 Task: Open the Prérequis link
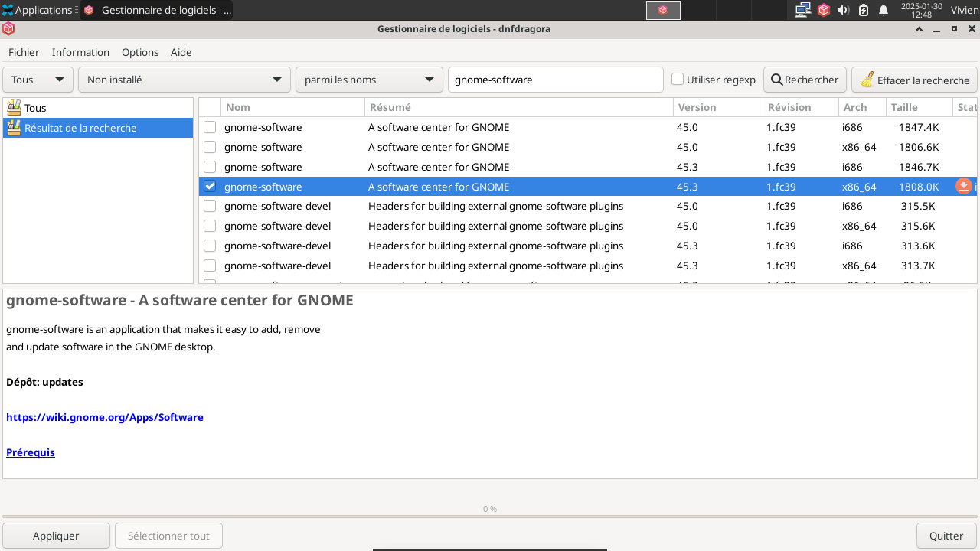(x=31, y=452)
